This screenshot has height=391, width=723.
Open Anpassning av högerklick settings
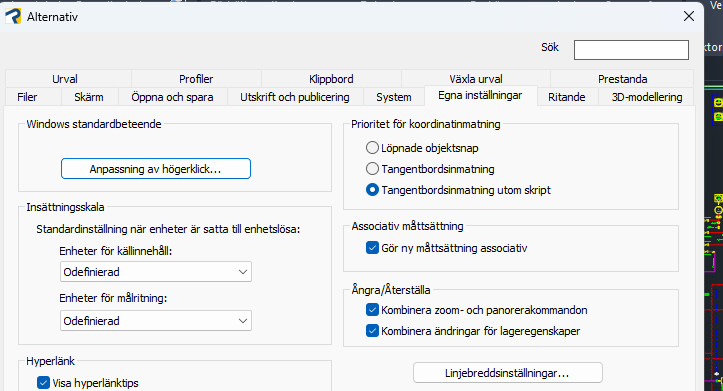click(x=156, y=169)
